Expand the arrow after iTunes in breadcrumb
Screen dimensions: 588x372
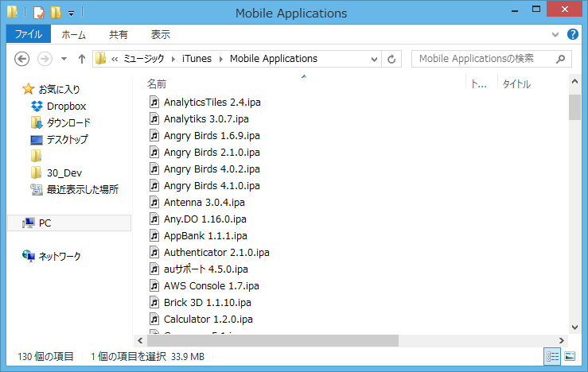(x=221, y=59)
